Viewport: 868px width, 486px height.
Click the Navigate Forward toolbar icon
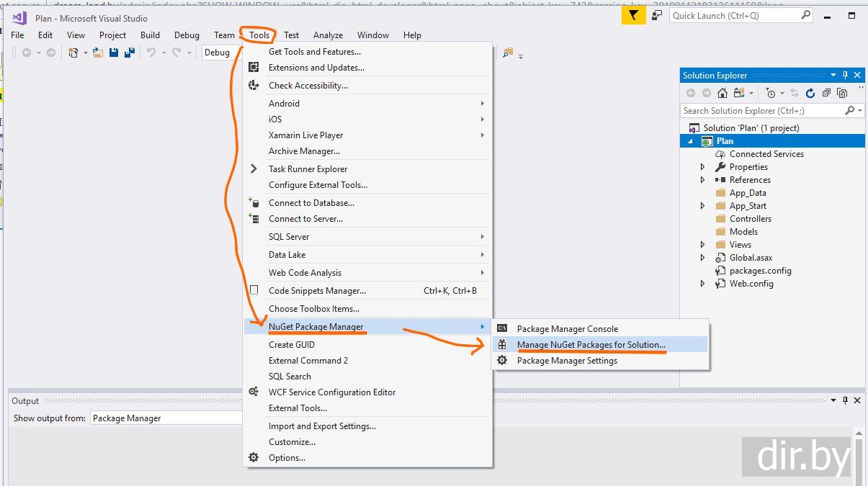pyautogui.click(x=50, y=53)
